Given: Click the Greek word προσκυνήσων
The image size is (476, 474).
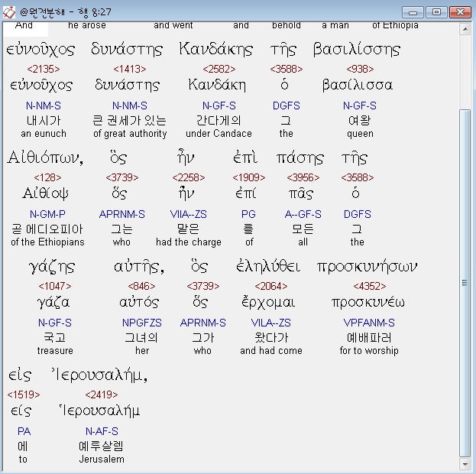Looking at the screenshot, I should tap(367, 267).
